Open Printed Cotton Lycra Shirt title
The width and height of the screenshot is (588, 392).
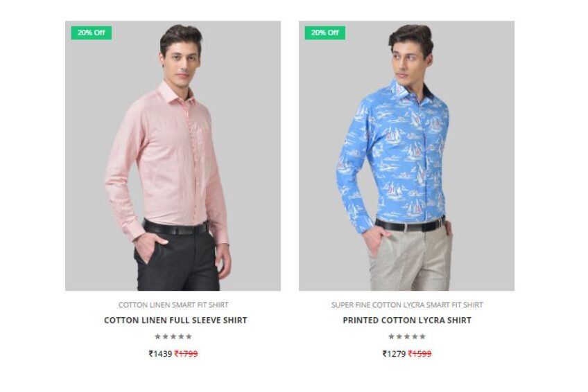point(407,320)
